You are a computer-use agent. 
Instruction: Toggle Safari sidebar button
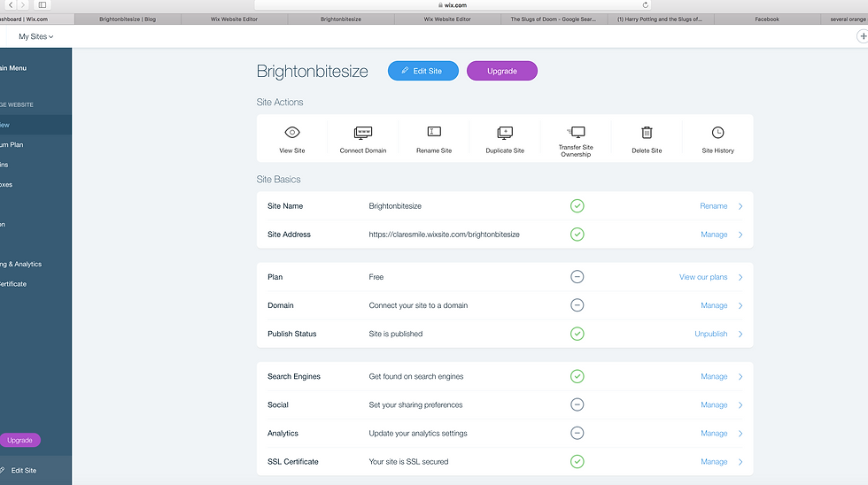[x=43, y=5]
